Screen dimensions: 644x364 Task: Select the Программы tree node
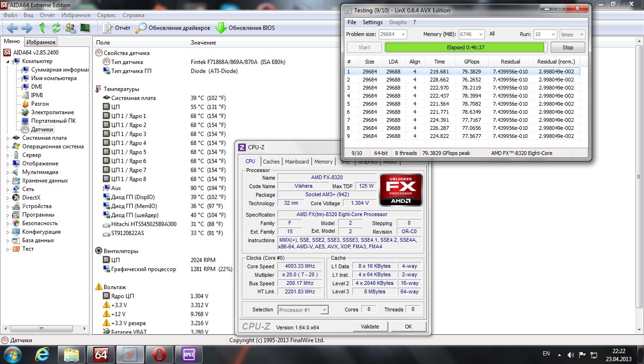pyautogui.click(x=34, y=215)
